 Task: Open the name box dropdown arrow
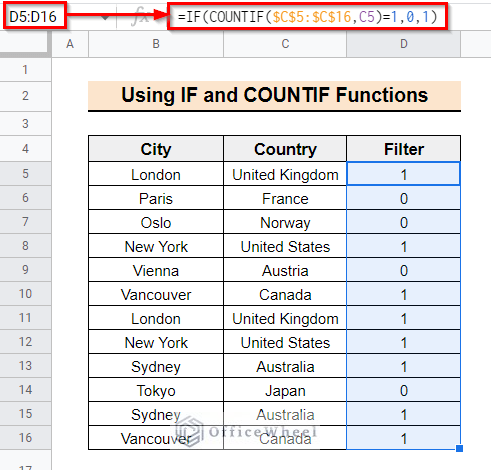click(105, 17)
